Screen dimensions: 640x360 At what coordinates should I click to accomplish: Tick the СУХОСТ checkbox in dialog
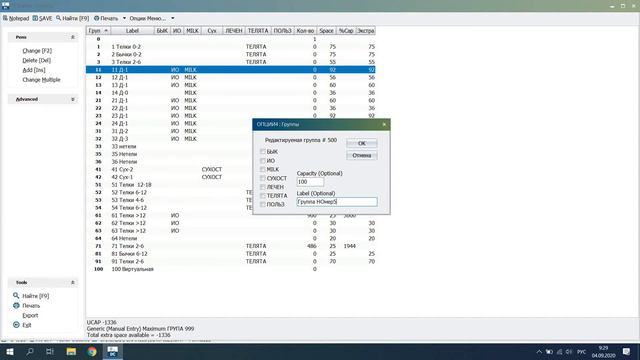[262, 178]
